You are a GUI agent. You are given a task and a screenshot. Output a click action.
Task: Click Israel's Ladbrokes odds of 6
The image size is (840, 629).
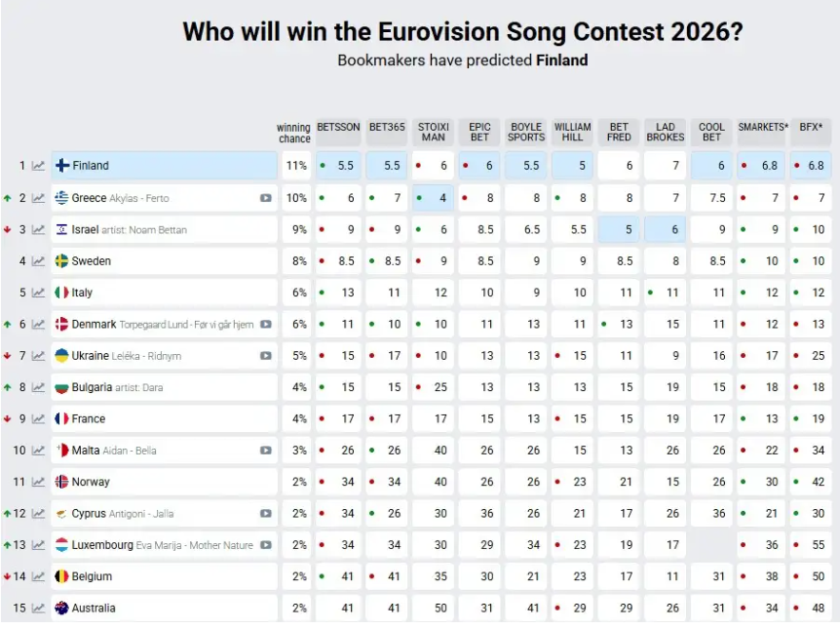[673, 230]
